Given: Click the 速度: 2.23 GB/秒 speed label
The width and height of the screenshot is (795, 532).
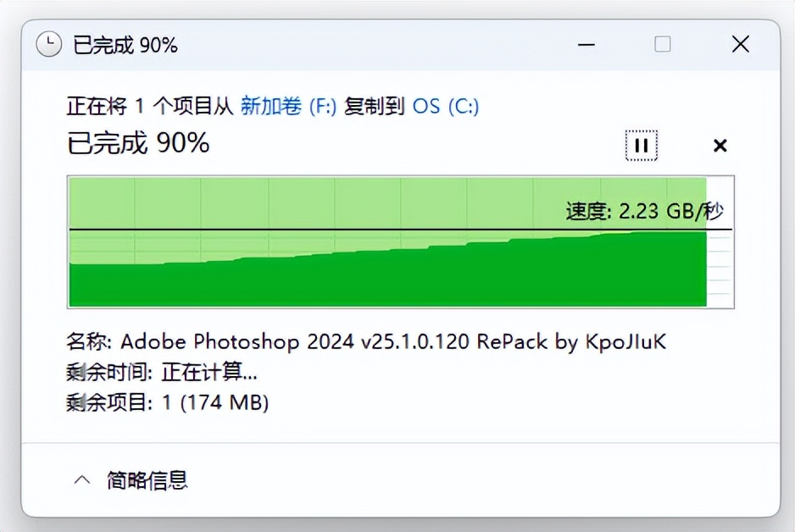Looking at the screenshot, I should pos(644,211).
